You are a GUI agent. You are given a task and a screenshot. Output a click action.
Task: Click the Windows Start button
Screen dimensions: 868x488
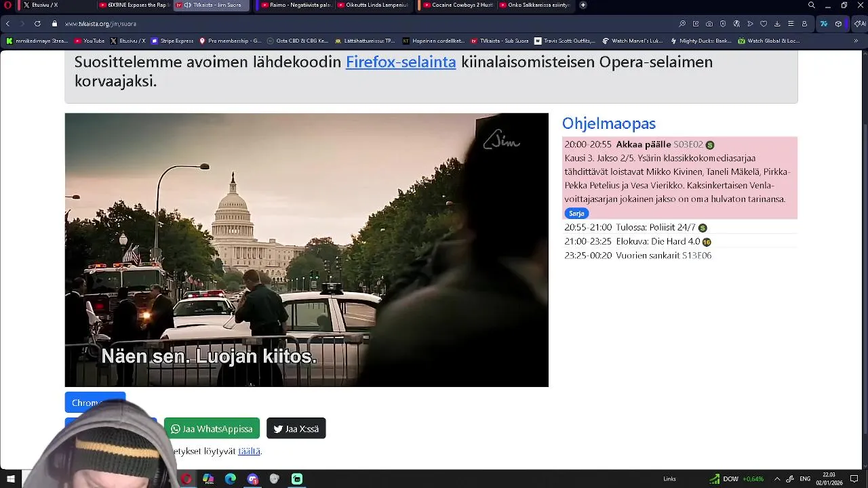click(x=11, y=479)
